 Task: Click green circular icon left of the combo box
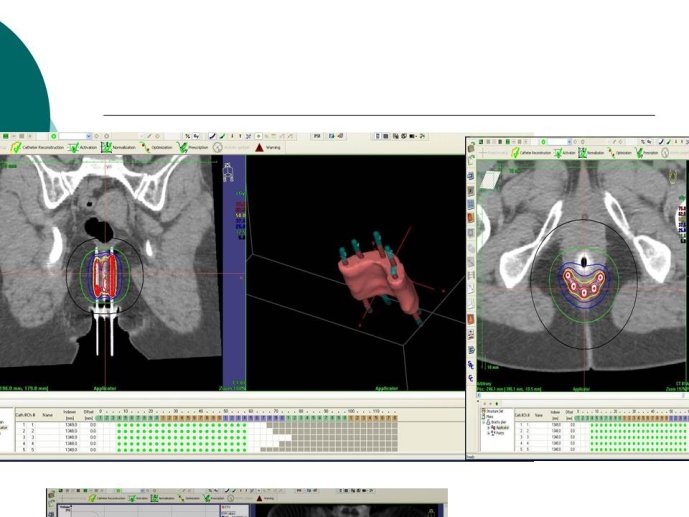[54, 137]
